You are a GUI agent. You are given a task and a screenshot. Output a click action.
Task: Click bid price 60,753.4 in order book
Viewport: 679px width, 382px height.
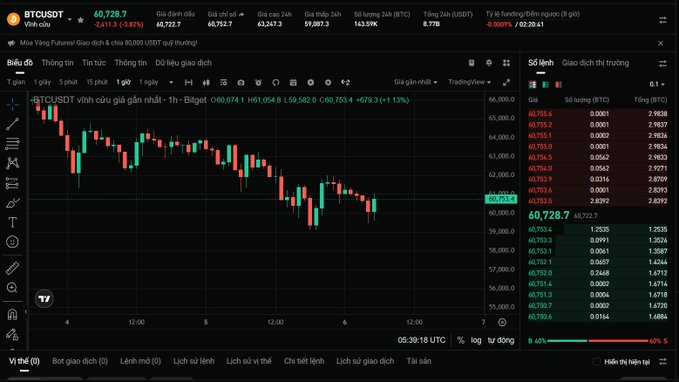540,230
